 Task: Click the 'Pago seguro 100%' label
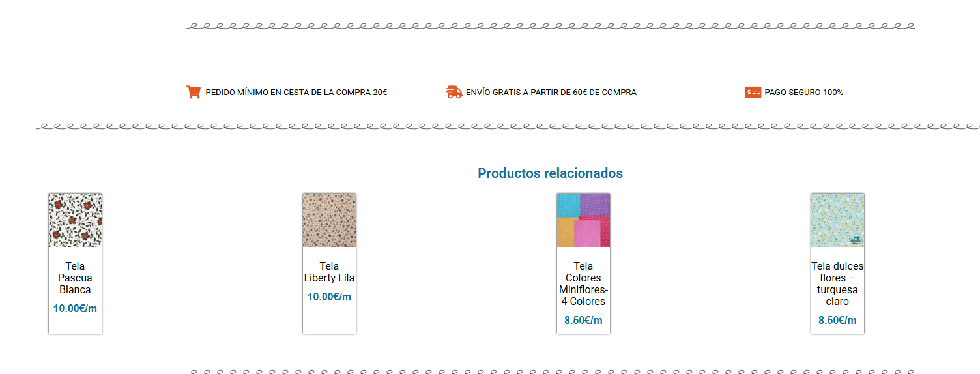coord(803,93)
